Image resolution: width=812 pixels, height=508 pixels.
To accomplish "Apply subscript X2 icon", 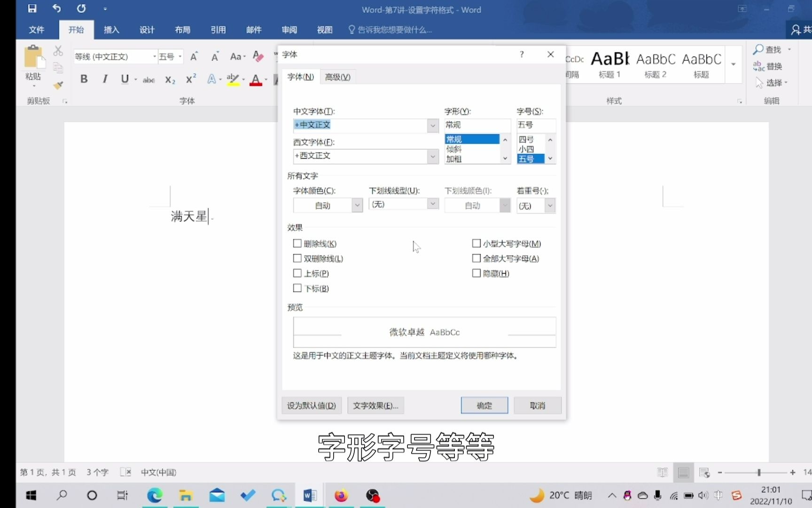I will [170, 80].
